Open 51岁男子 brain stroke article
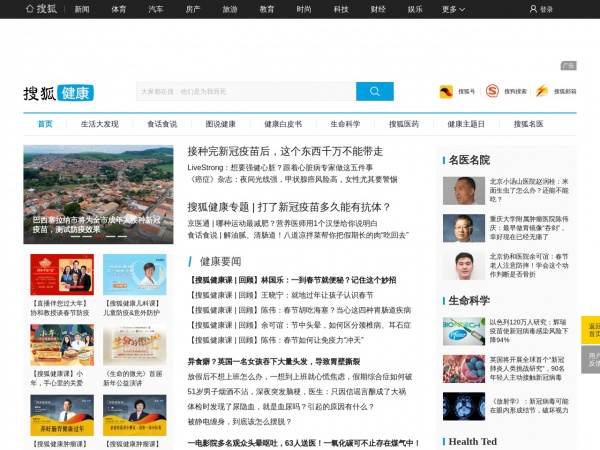Screen dimensions: 600x450 point(297,392)
